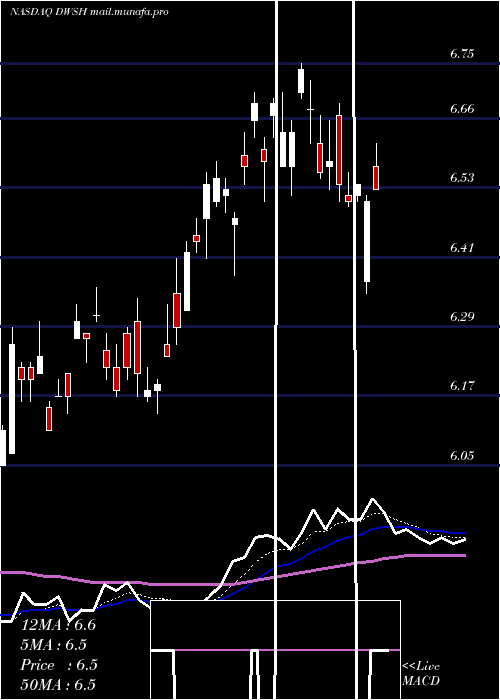
Task: Click the NASDAQ DWSH mail.munafa.pro title text
Action: (x=89, y=12)
